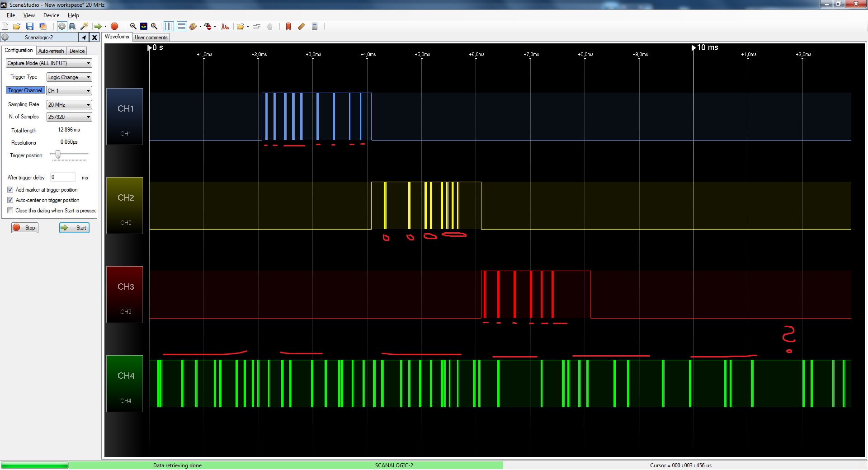Create a new workspace with the blank page icon
The image size is (868, 470).
coord(5,26)
